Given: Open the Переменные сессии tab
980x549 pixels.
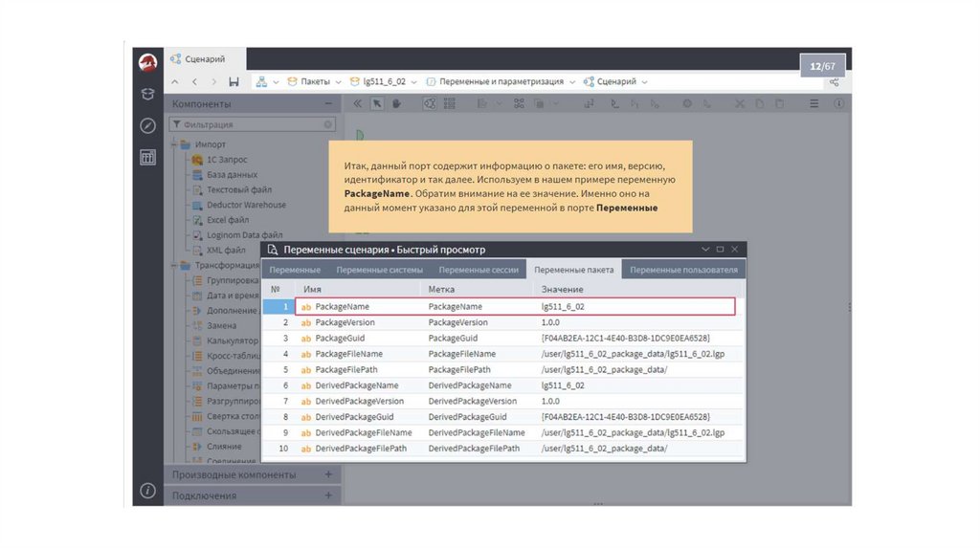Looking at the screenshot, I should 479,271.
